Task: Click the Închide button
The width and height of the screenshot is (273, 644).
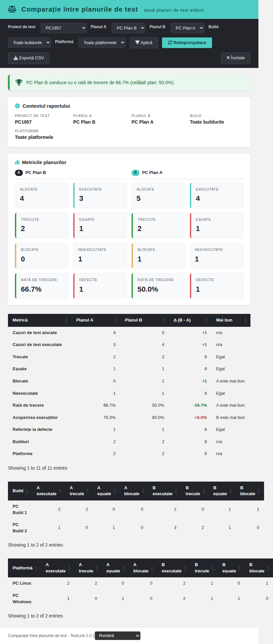Action: 236,58
